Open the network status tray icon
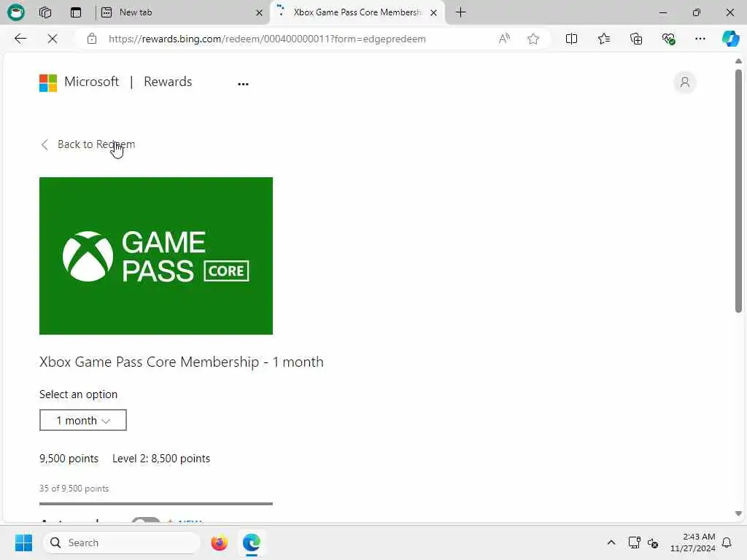Viewport: 747px width, 560px height. coord(634,542)
